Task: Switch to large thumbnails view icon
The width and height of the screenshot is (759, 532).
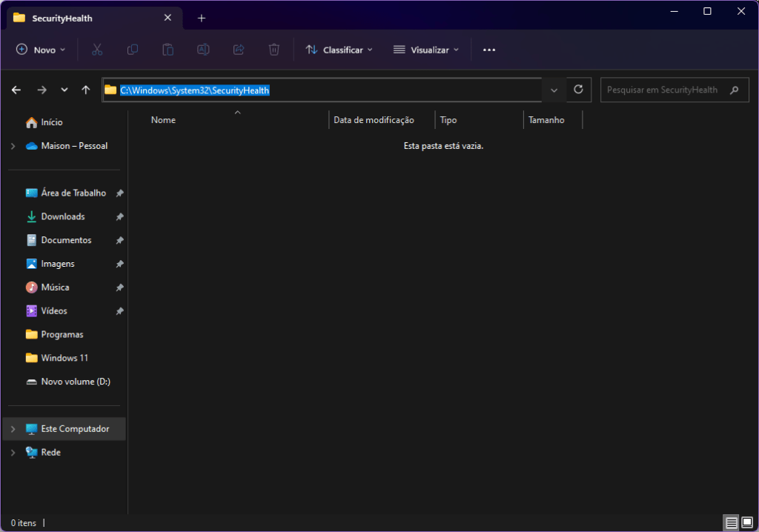Action: [747, 523]
